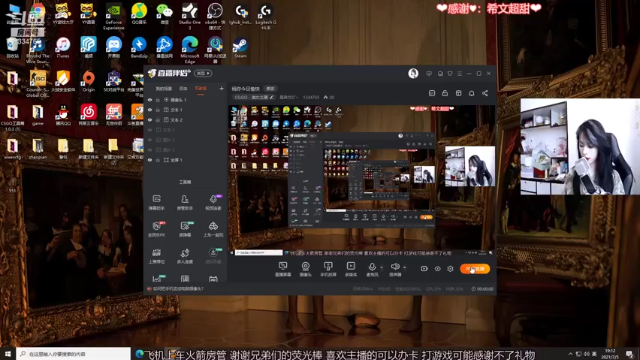The height and width of the screenshot is (360, 640).
Task: Open the Origin desktop shortcut
Action: pos(88,81)
